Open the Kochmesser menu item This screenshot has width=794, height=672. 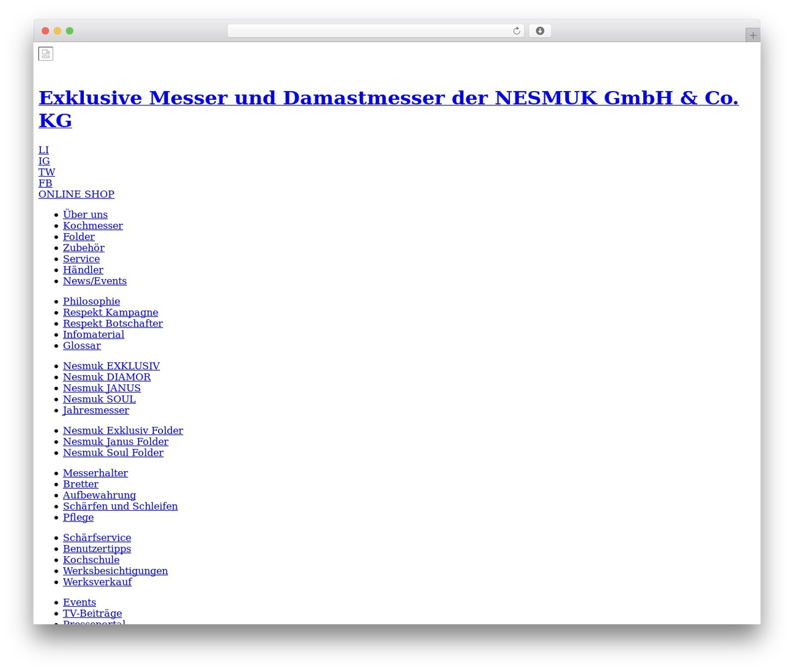click(93, 226)
